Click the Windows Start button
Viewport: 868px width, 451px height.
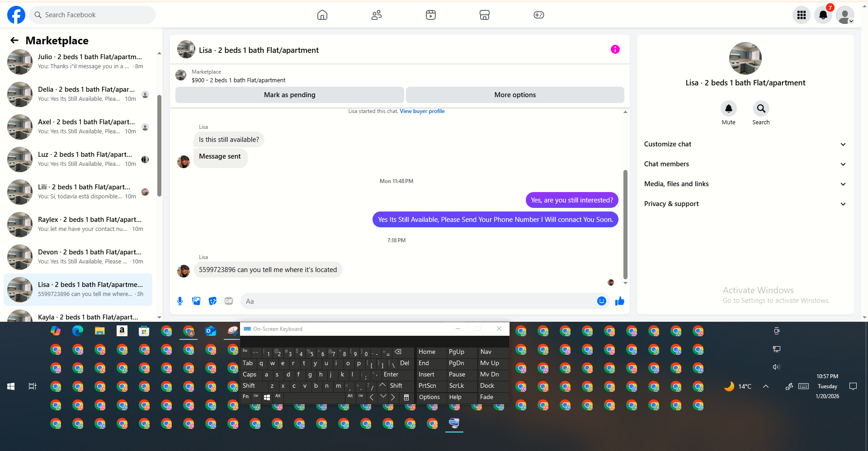click(x=11, y=386)
